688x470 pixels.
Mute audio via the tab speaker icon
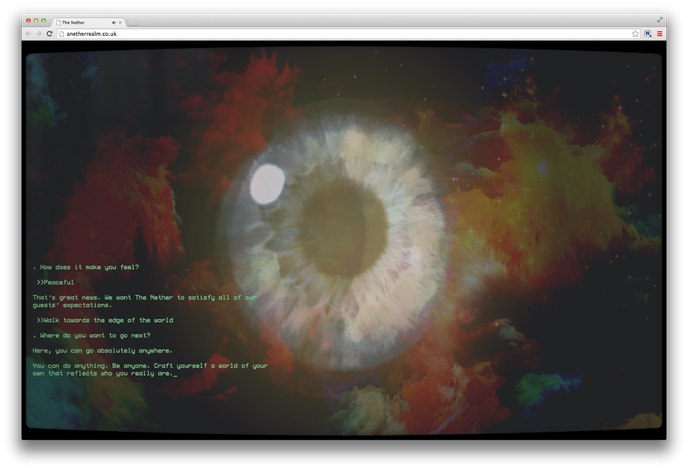(112, 21)
